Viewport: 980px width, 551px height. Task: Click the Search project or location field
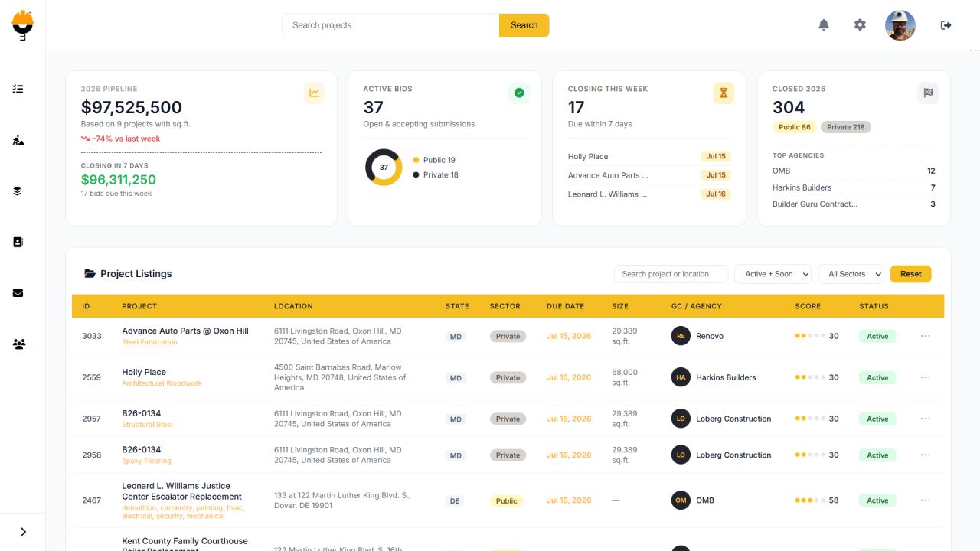coord(671,274)
